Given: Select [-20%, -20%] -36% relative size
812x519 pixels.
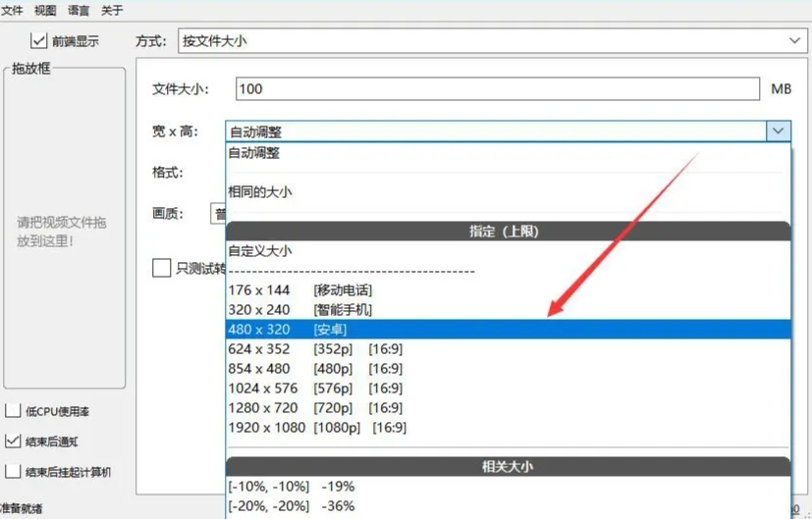Looking at the screenshot, I should point(509,506).
